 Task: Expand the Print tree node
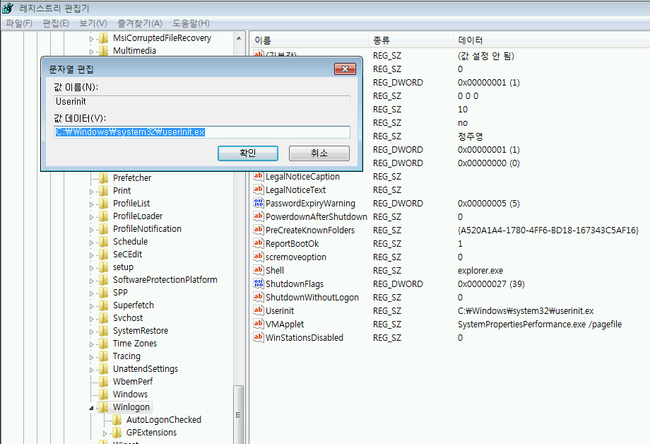pos(91,191)
